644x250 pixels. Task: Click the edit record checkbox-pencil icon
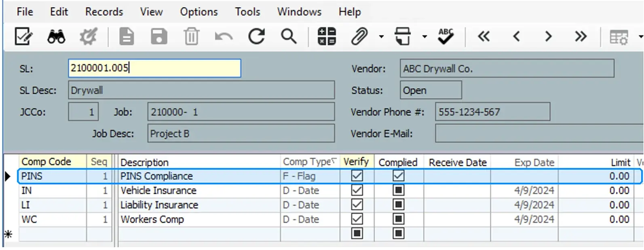pyautogui.click(x=23, y=36)
